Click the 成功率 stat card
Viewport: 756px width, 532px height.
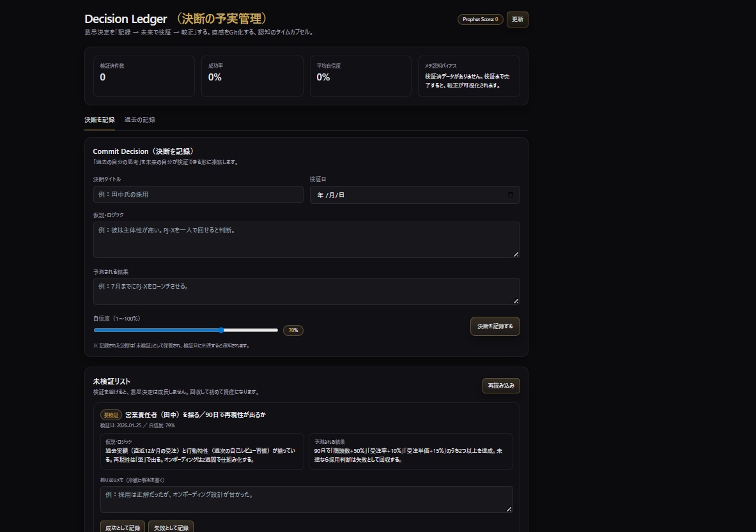(252, 76)
